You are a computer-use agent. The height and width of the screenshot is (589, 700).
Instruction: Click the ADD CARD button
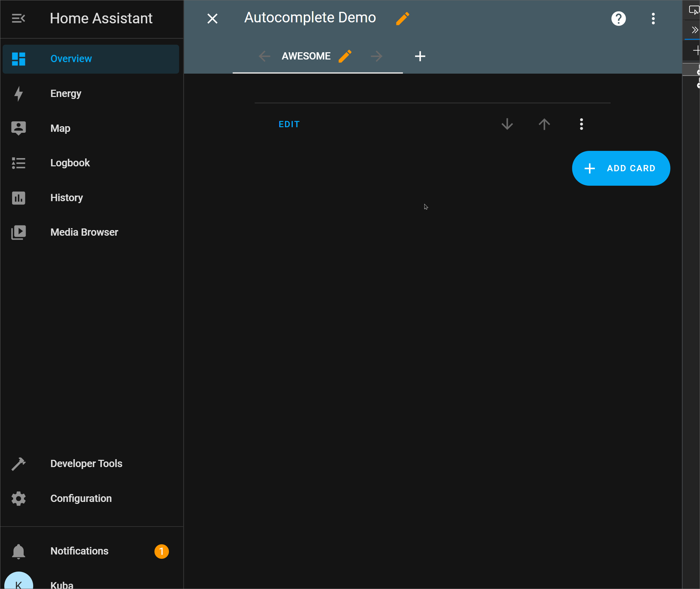(x=620, y=168)
